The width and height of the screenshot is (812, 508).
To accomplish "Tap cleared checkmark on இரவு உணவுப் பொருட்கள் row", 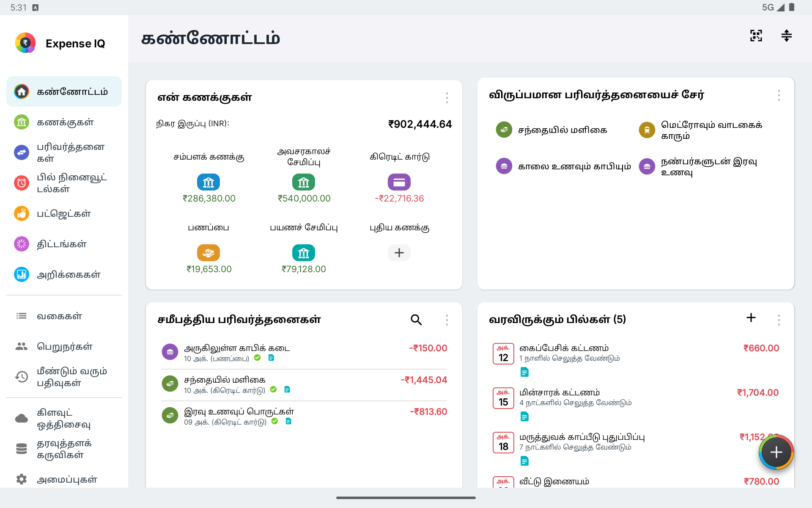I will [275, 421].
